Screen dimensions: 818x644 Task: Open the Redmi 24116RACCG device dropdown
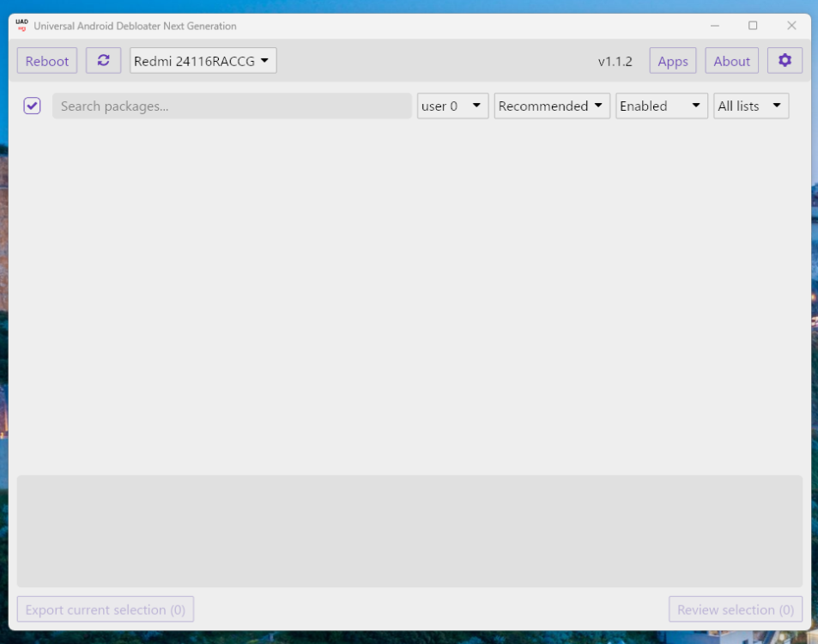tap(203, 61)
